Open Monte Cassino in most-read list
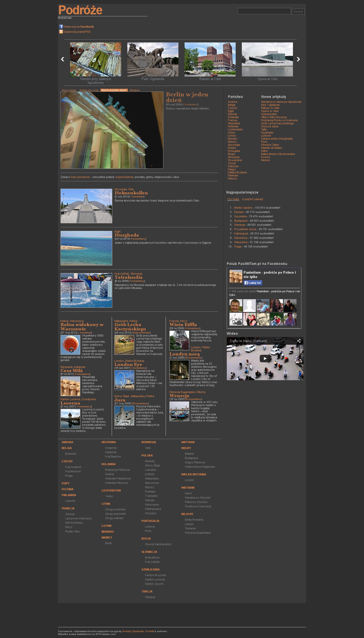This screenshot has width=364, height=638. (x=243, y=208)
